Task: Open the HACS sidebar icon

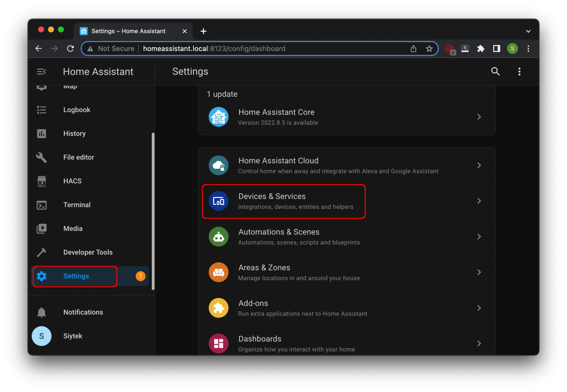Action: coord(41,181)
